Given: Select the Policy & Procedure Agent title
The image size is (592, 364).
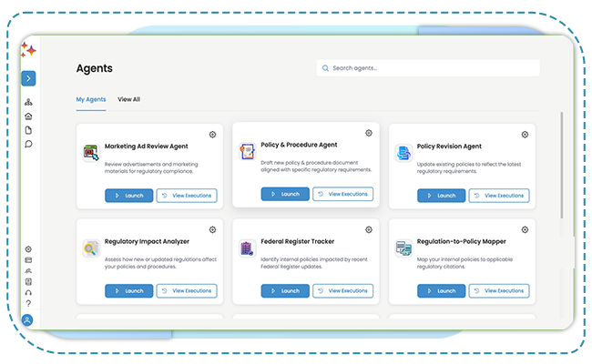Looking at the screenshot, I should click(299, 145).
